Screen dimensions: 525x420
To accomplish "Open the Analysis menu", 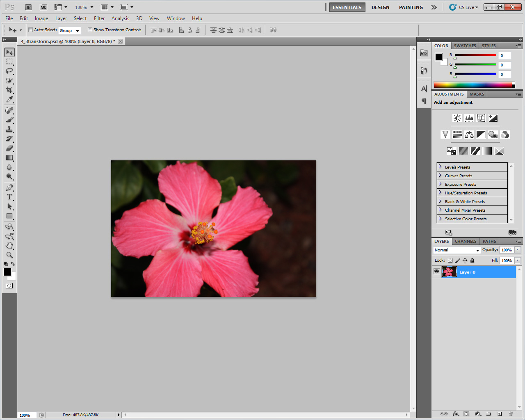I will pyautogui.click(x=120, y=18).
